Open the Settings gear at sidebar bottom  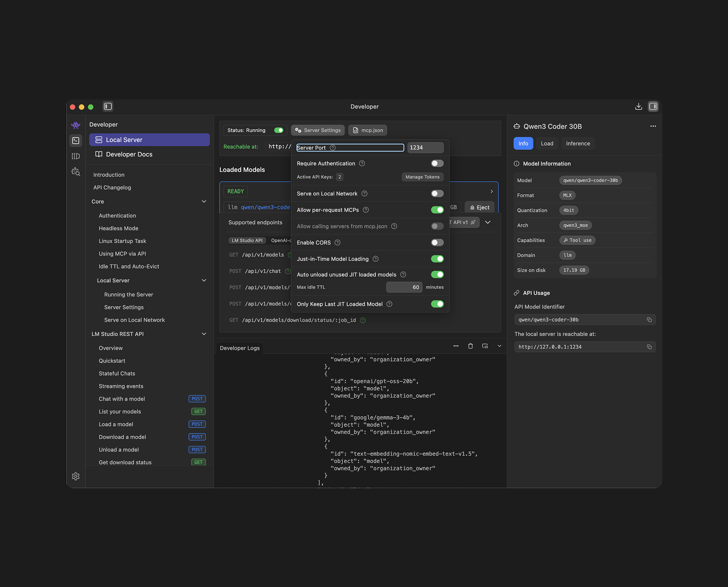[76, 476]
